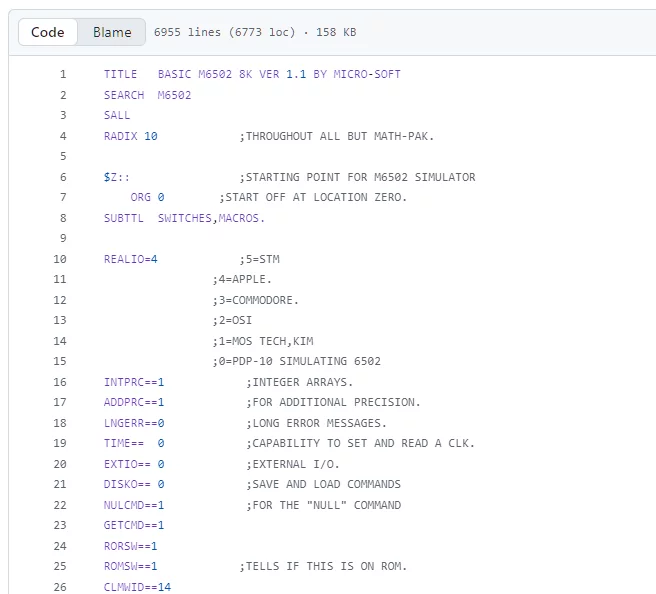Click comment ';FOR THE "NULL" COMMAND'
Viewport: 656px width, 594px height.
tap(323, 505)
